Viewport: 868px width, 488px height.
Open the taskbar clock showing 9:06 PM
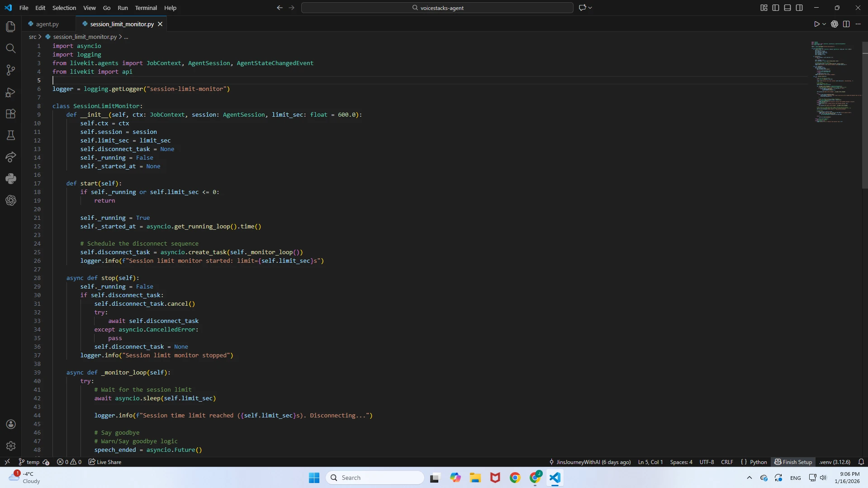click(847, 478)
